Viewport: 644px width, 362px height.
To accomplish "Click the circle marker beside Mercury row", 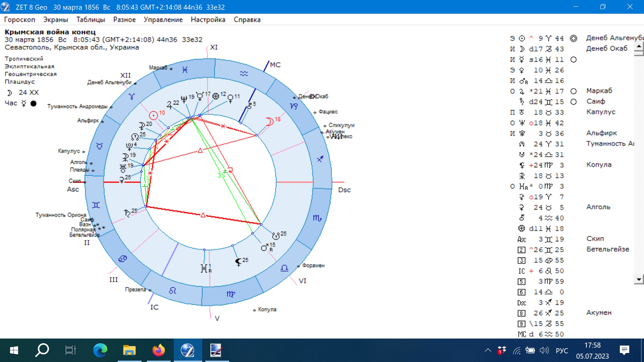I will point(574,60).
